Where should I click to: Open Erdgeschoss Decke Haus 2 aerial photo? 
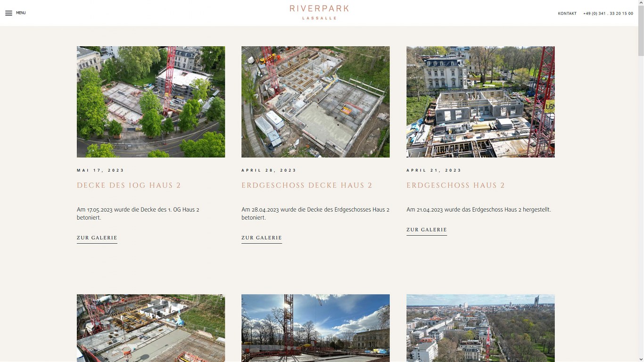click(x=315, y=102)
